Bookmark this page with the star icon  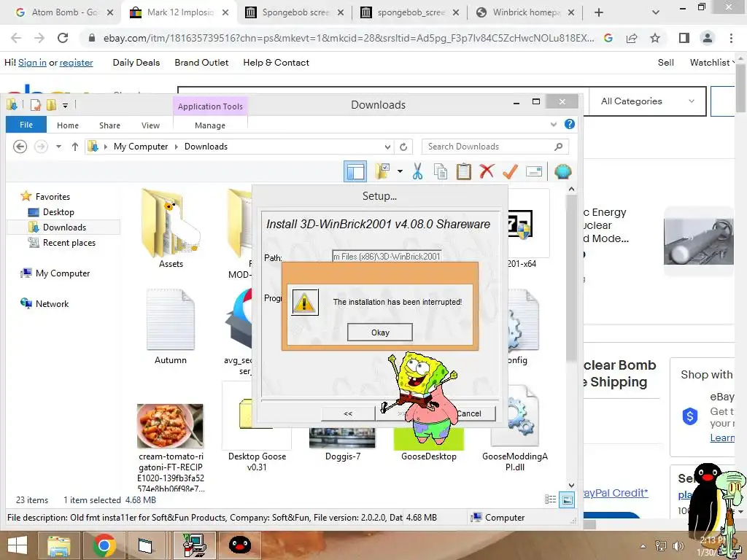pyautogui.click(x=655, y=38)
